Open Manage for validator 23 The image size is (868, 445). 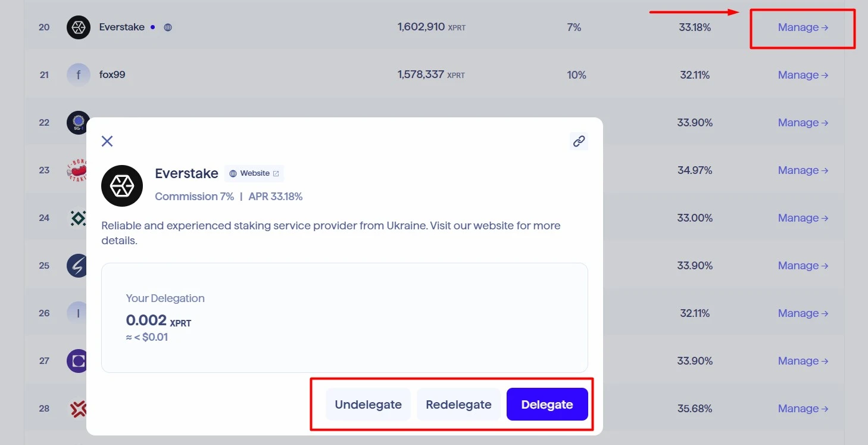(803, 170)
